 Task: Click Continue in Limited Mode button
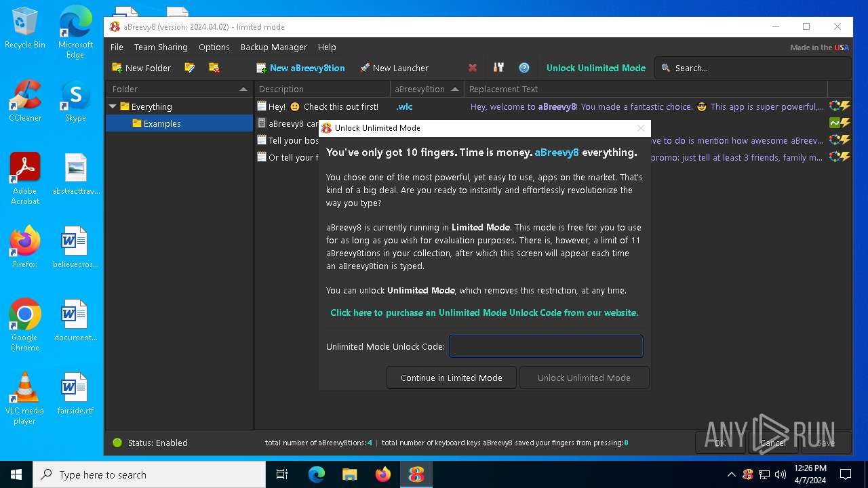(x=452, y=378)
